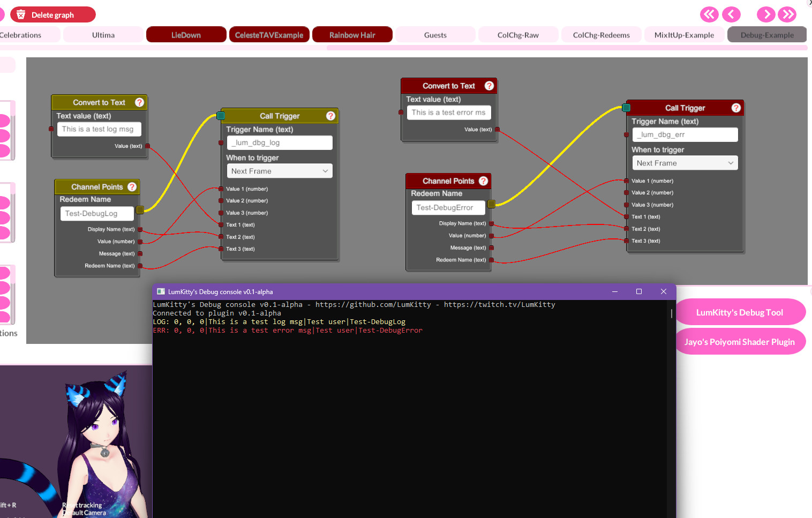812x518 pixels.
Task: Edit the Test-DebugError redeem name field
Action: click(448, 207)
